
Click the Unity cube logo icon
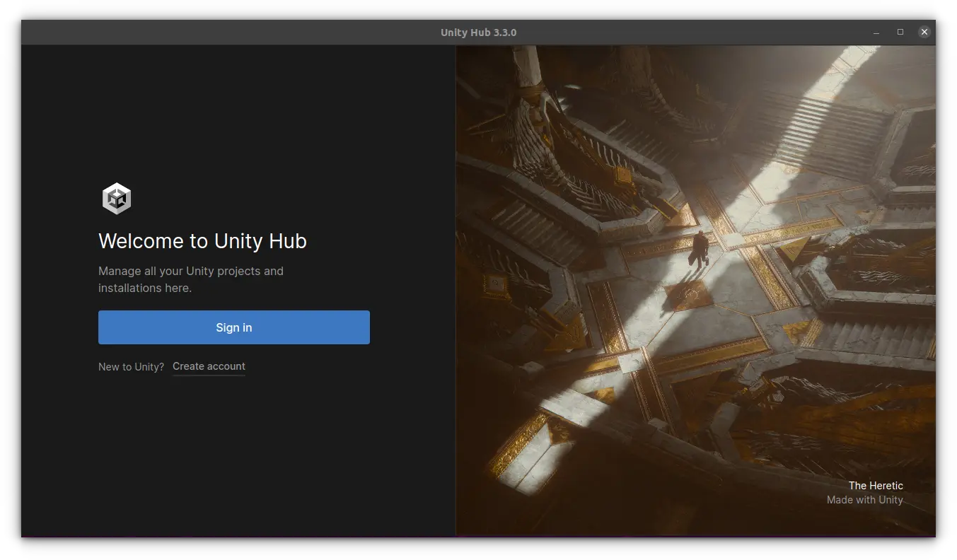117,198
